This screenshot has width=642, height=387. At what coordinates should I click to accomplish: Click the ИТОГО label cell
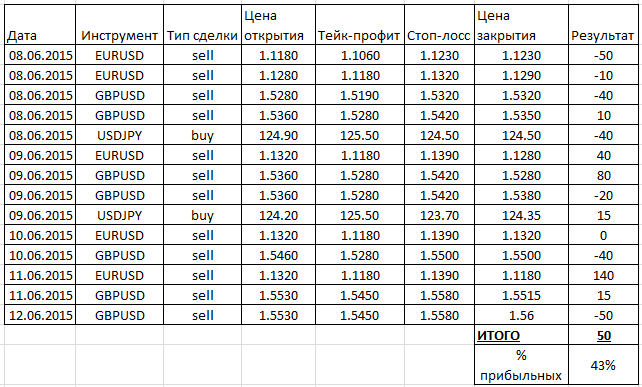pos(521,335)
